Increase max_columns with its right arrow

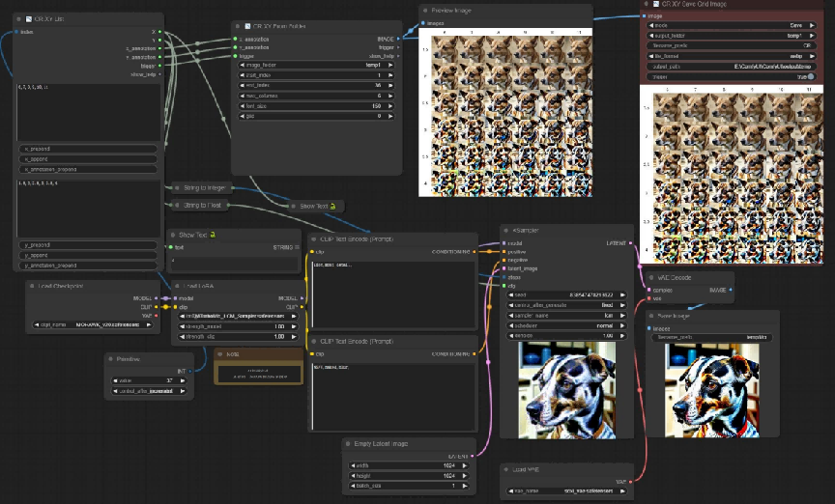pos(390,96)
